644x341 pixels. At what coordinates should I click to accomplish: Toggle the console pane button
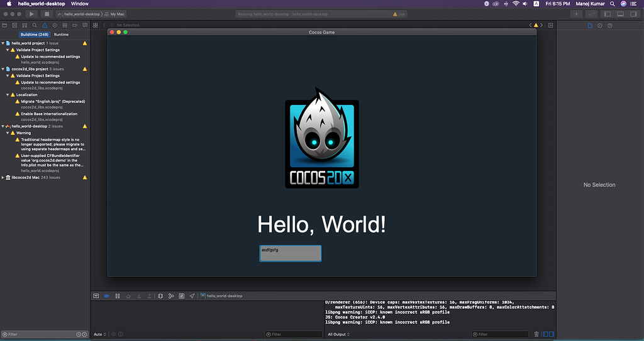[552, 335]
